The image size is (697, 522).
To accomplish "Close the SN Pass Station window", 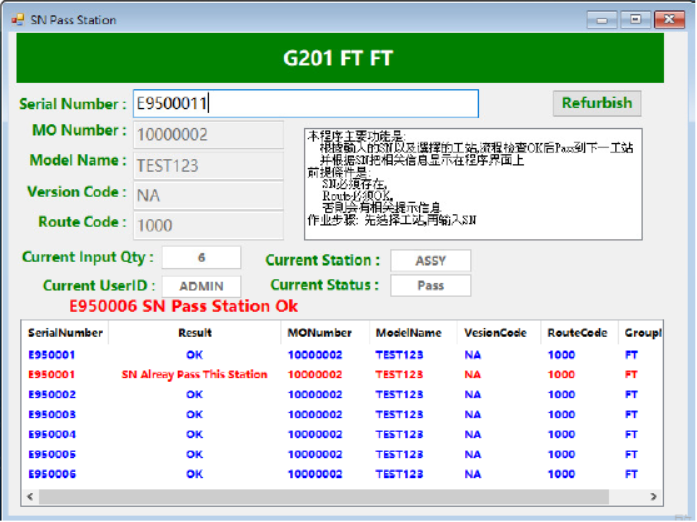I will point(669,20).
